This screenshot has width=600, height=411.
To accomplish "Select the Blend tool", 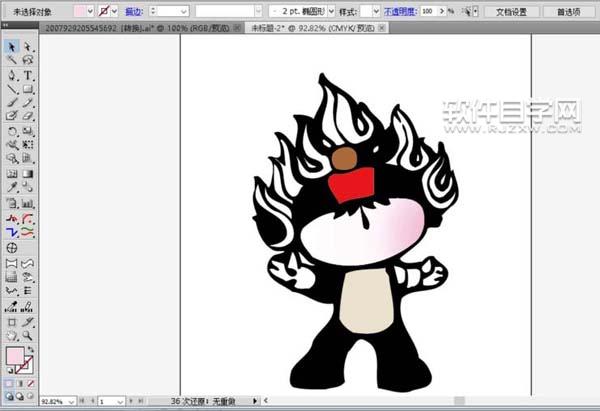I will coord(27,188).
